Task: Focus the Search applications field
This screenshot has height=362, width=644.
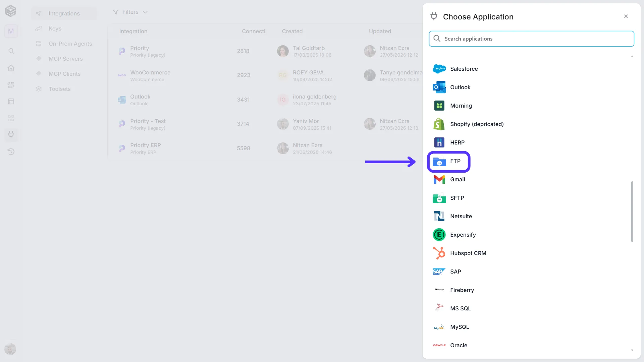Action: pos(531,39)
